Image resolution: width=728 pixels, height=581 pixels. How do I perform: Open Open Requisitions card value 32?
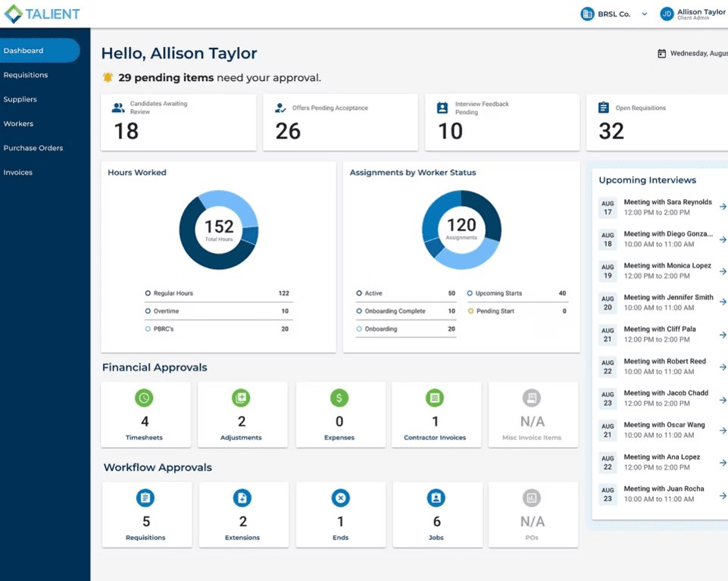[611, 131]
